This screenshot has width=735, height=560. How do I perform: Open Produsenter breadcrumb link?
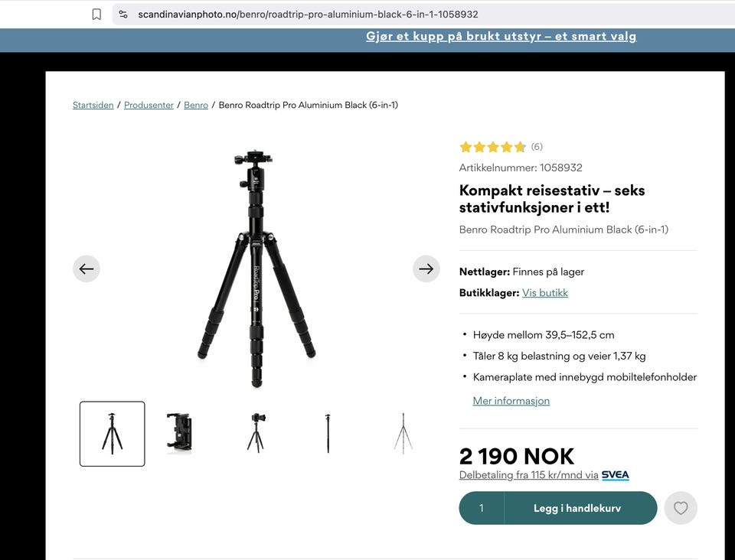[x=149, y=105]
